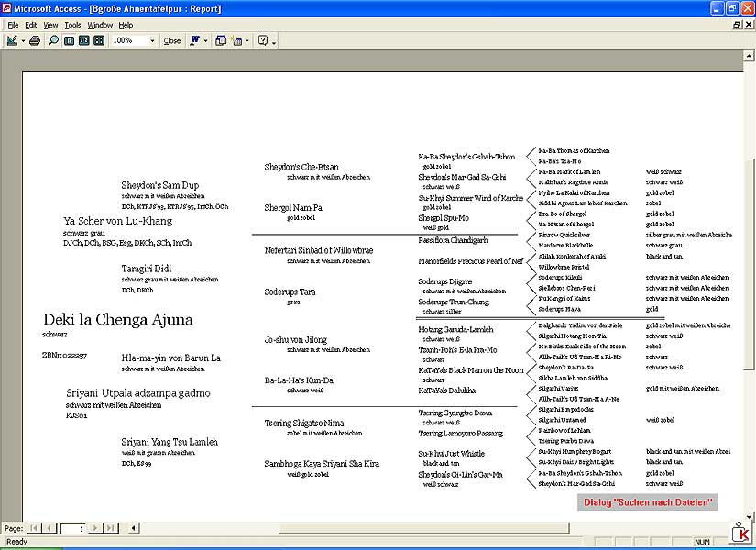Click the name "Deki la Chenga Ajuna"
756x550 pixels.
click(117, 319)
